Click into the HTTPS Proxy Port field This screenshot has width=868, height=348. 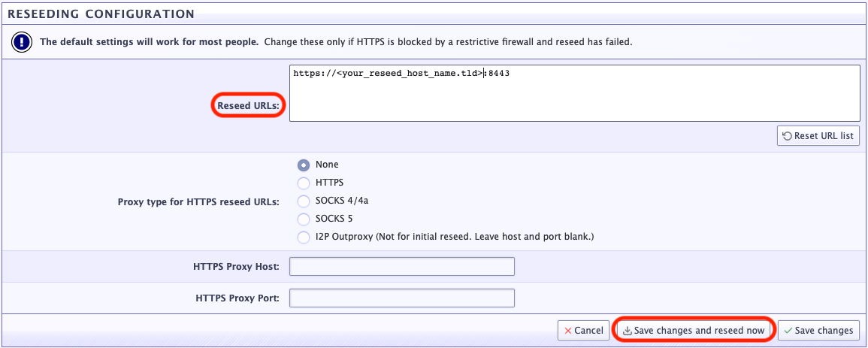pos(401,298)
